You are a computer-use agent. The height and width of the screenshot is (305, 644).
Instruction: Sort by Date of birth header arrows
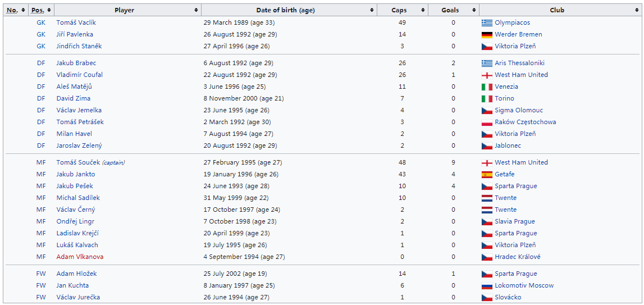[372, 10]
